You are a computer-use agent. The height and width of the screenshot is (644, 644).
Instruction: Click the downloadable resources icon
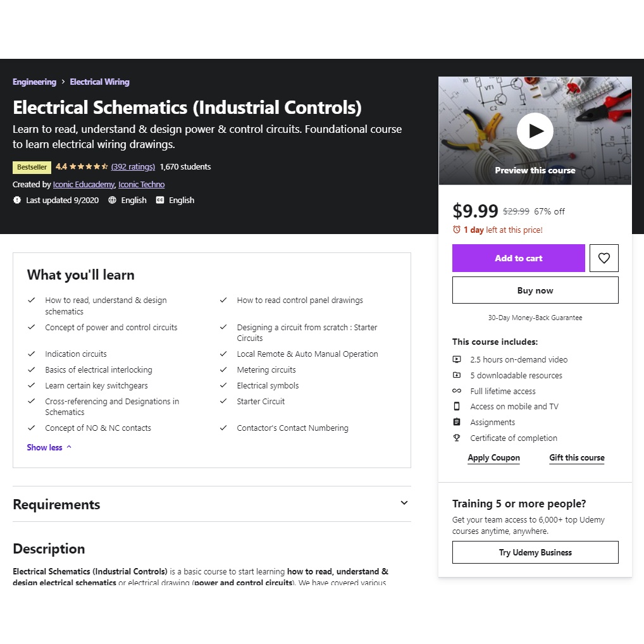pyautogui.click(x=457, y=375)
